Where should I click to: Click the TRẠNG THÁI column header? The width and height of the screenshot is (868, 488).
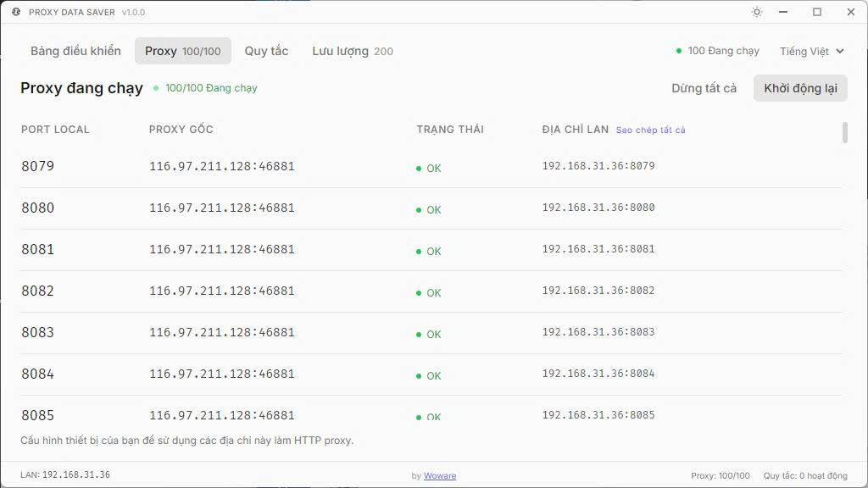(450, 130)
